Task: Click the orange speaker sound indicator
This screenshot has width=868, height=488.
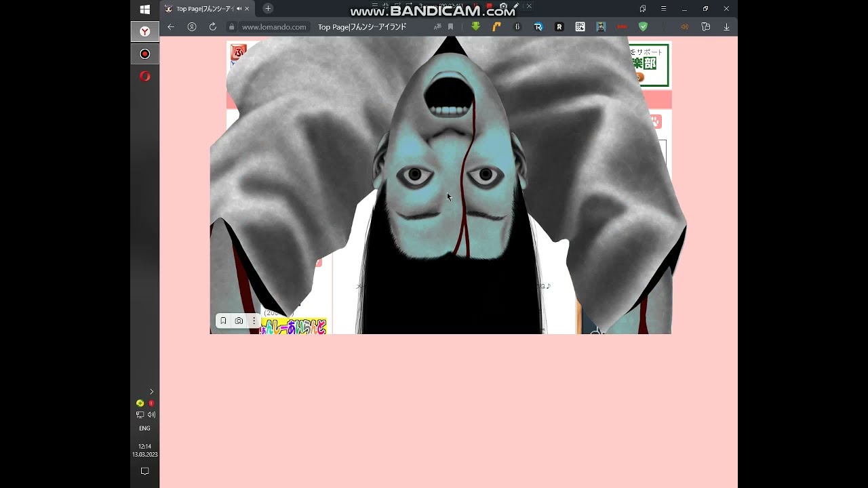Action: pyautogui.click(x=684, y=27)
